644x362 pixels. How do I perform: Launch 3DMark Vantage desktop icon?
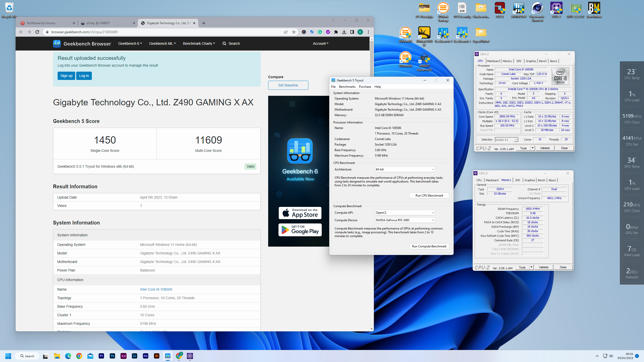(x=443, y=12)
